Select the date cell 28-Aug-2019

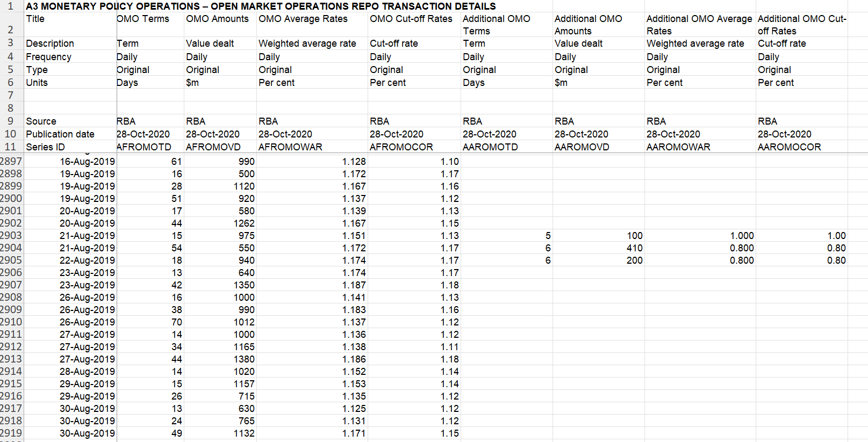tap(70, 371)
